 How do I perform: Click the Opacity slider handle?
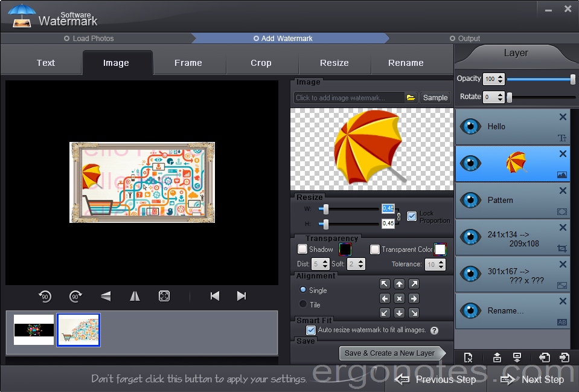[x=573, y=79]
